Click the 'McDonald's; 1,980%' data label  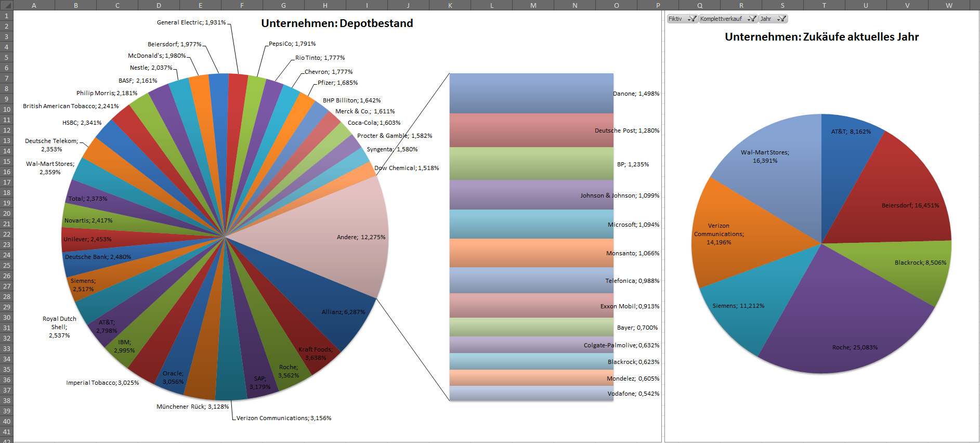coord(157,56)
